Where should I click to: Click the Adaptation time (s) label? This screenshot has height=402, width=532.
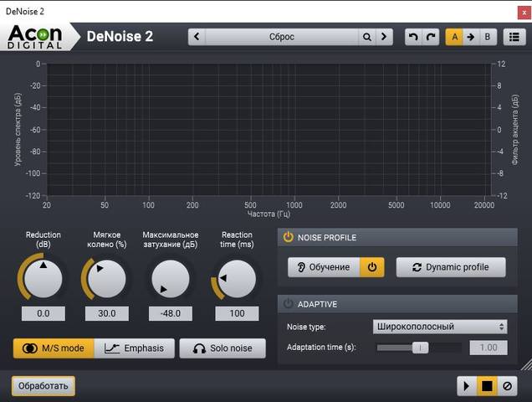click(x=321, y=348)
